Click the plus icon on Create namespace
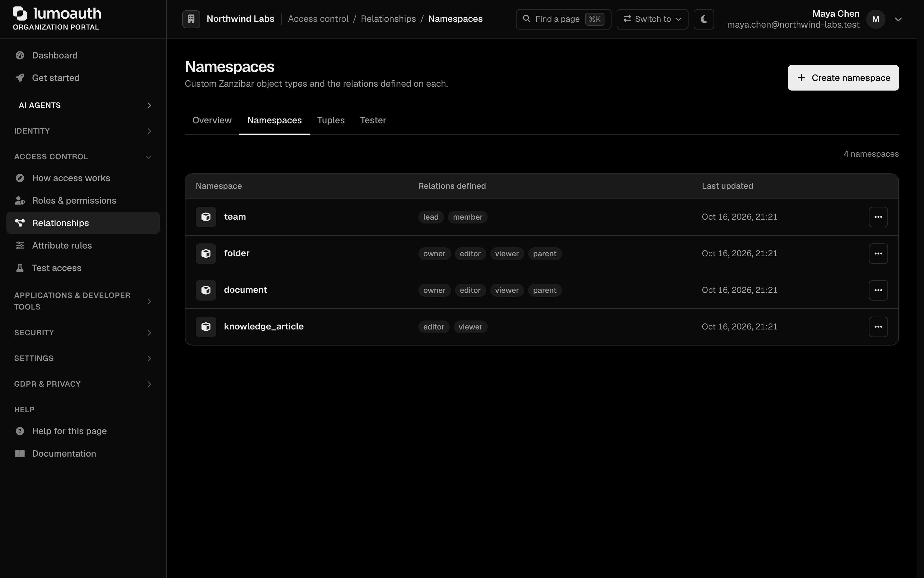The height and width of the screenshot is (578, 924). click(x=801, y=78)
